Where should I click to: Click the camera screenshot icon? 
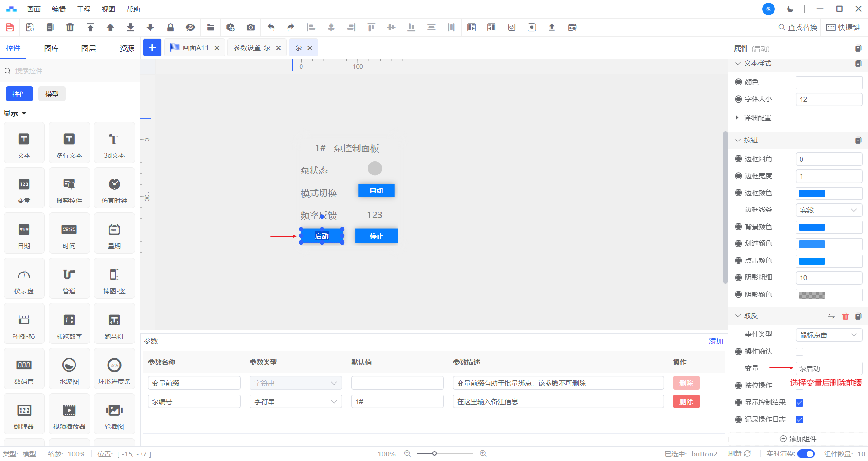250,27
